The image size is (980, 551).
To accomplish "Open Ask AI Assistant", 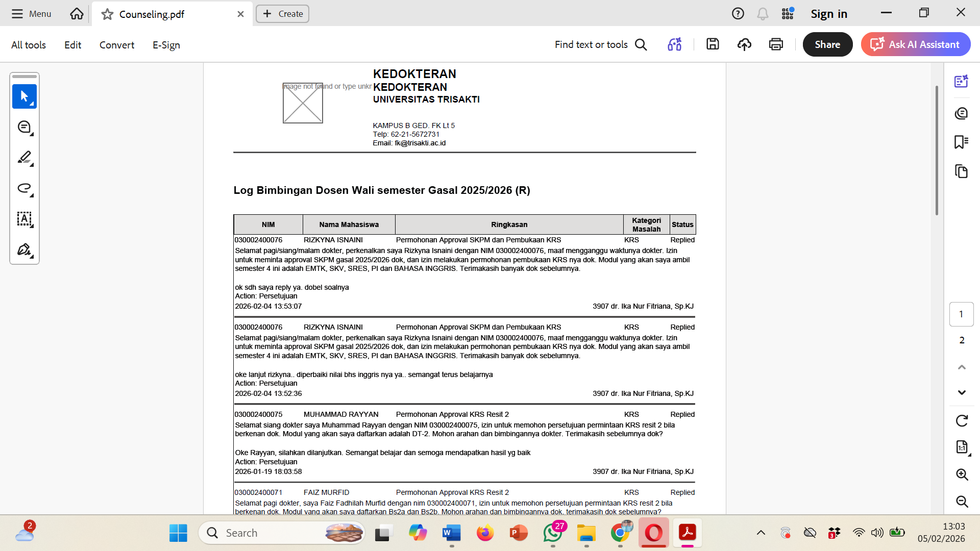I will [x=916, y=44].
